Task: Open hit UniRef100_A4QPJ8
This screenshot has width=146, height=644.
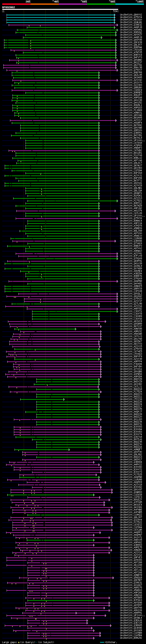Action: coord(131,27)
